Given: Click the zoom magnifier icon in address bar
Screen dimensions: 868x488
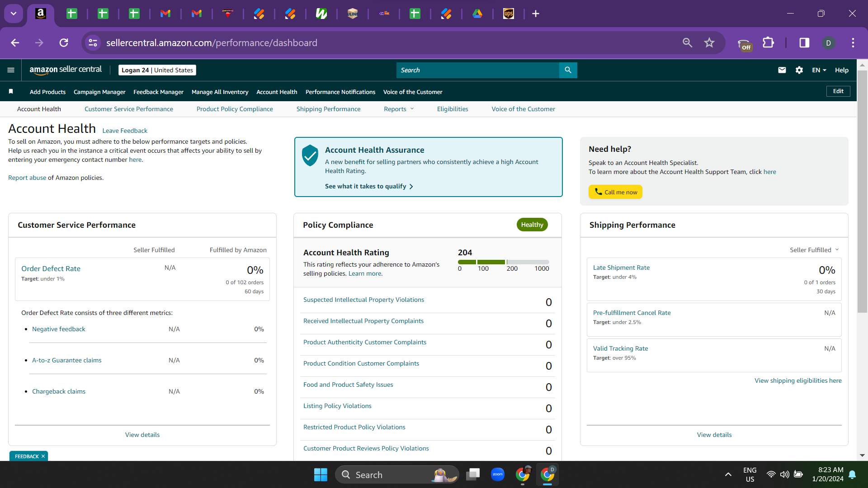Looking at the screenshot, I should click(x=687, y=42).
